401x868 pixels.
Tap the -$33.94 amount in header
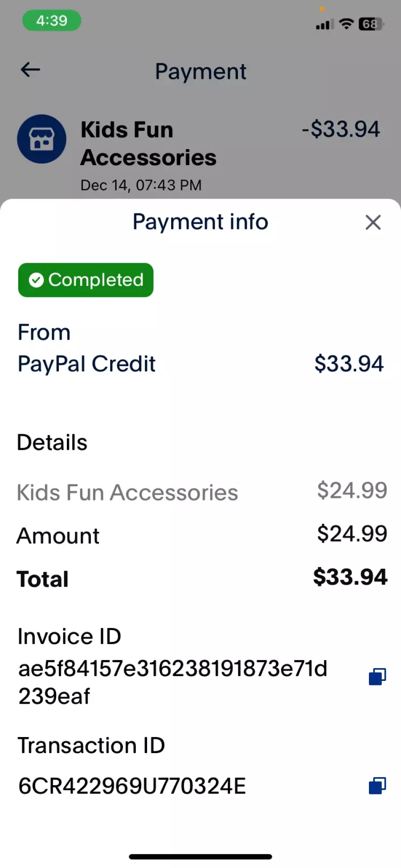pos(341,129)
